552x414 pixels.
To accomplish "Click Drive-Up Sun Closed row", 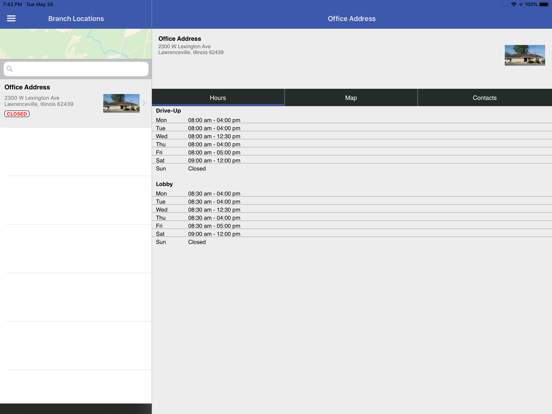I will pyautogui.click(x=352, y=169).
